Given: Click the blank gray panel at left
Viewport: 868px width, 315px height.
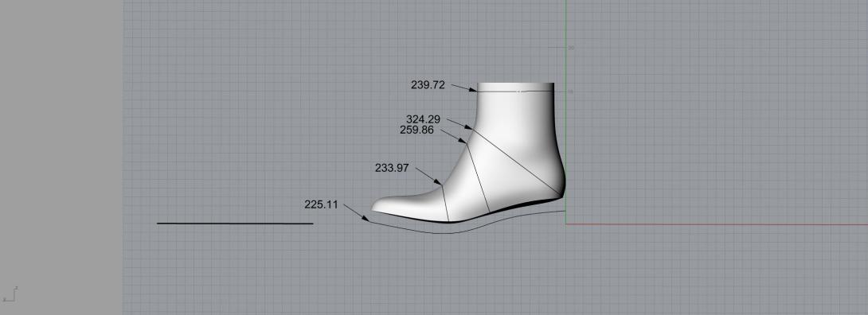Looking at the screenshot, I should 61,157.
